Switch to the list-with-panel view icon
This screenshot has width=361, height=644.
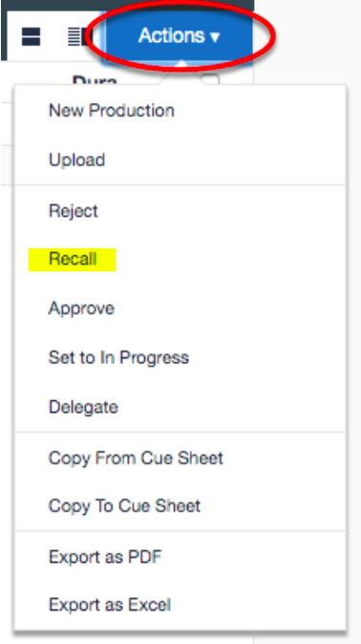78,36
